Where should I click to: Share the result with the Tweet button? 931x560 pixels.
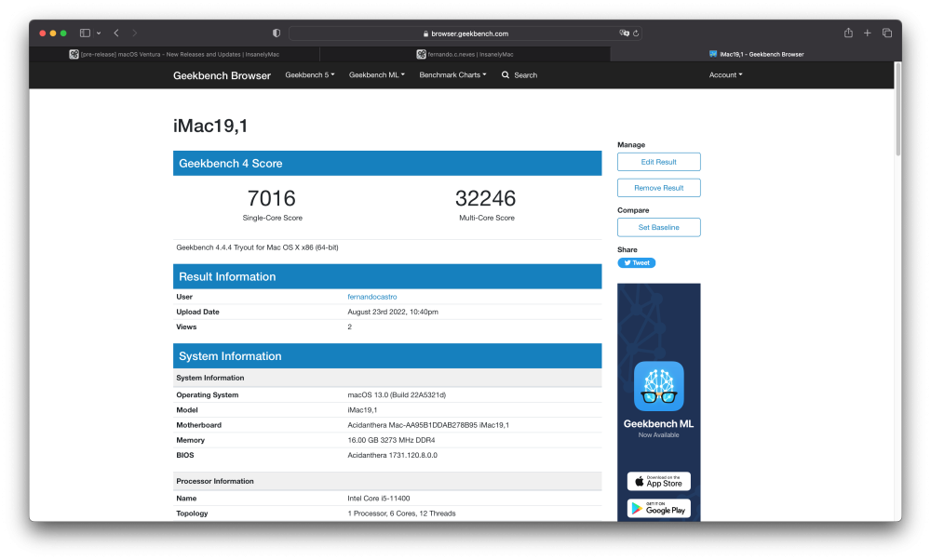637,263
